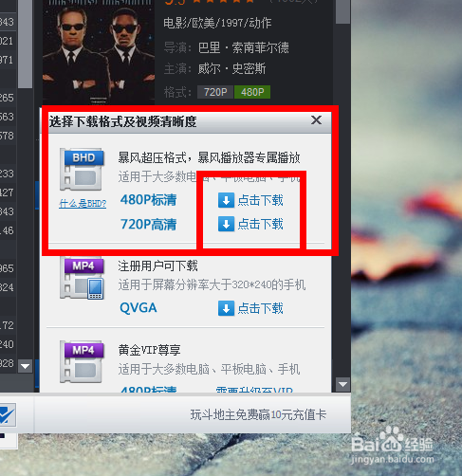The width and height of the screenshot is (462, 476).
Task: Click the 480P标清 quality label
Action: tap(148, 200)
